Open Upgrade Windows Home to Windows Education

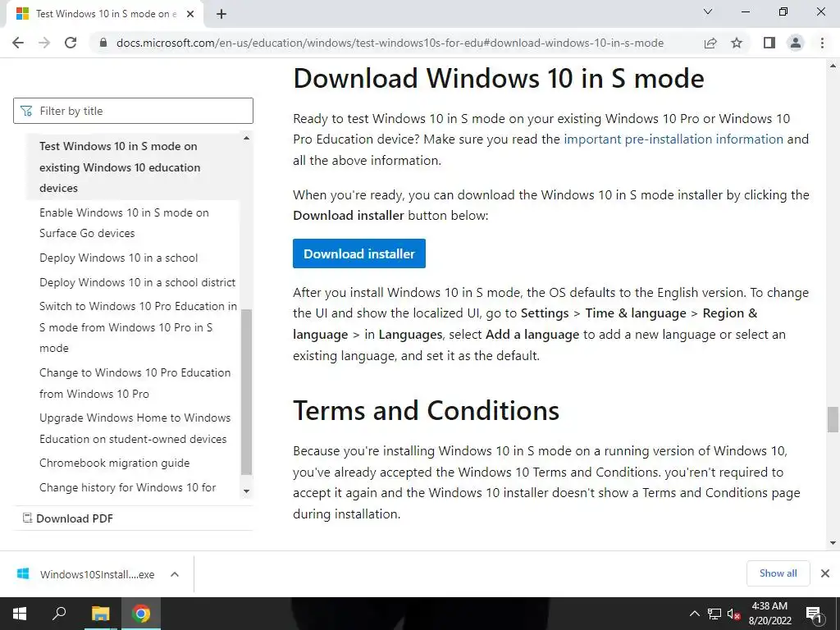pyautogui.click(x=135, y=428)
